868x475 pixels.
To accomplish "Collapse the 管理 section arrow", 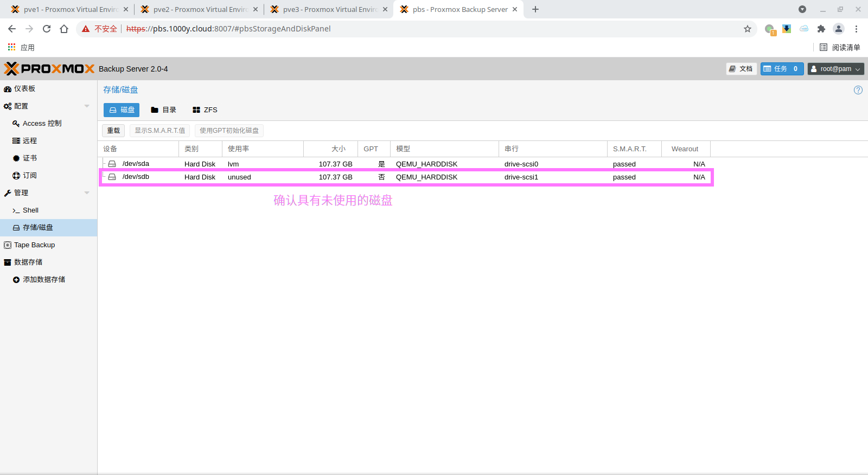I will 87,193.
